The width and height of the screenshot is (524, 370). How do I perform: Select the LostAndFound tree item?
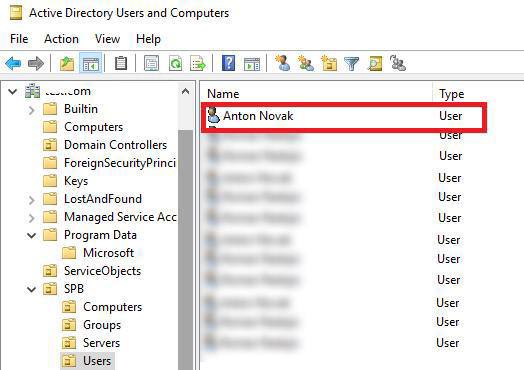coord(103,199)
